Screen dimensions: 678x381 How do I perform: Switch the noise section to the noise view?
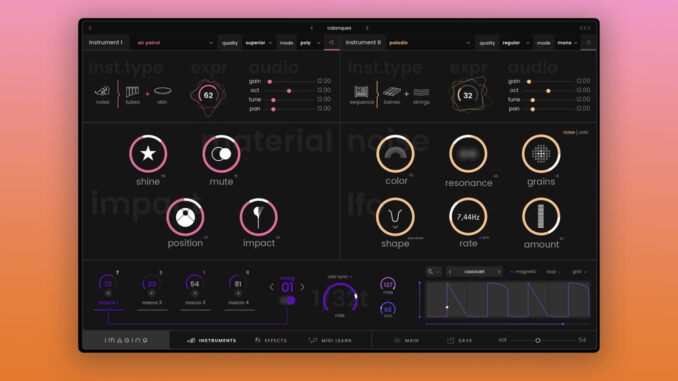pos(569,132)
